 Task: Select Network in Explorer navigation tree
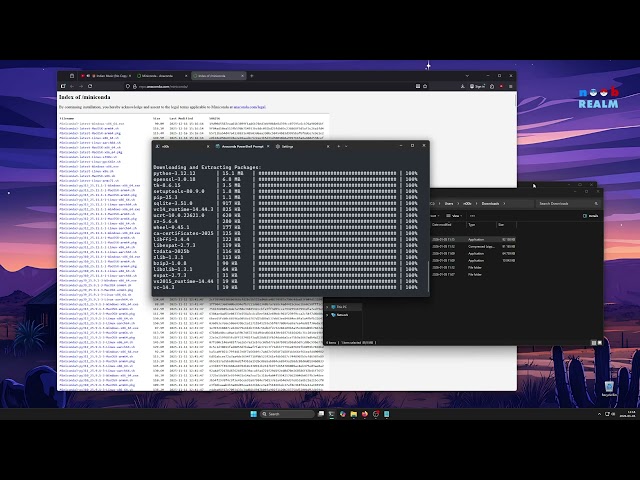340,315
